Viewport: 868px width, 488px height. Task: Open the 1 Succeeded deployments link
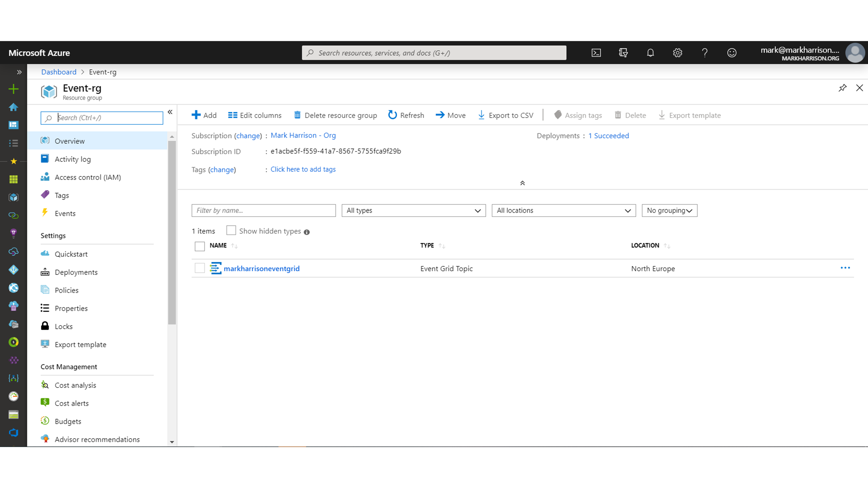pyautogui.click(x=609, y=136)
